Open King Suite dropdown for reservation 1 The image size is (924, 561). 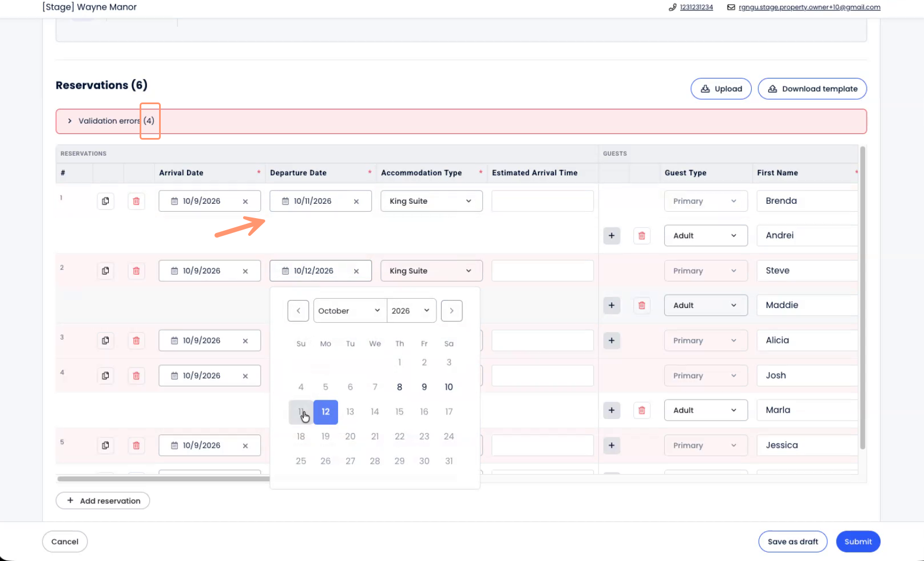(431, 201)
